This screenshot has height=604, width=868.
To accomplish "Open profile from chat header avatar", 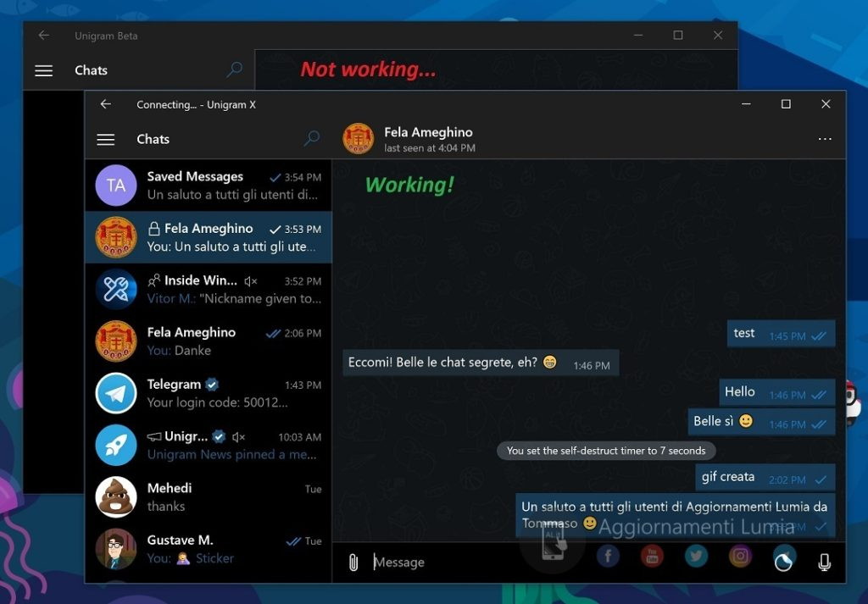I will coord(359,138).
